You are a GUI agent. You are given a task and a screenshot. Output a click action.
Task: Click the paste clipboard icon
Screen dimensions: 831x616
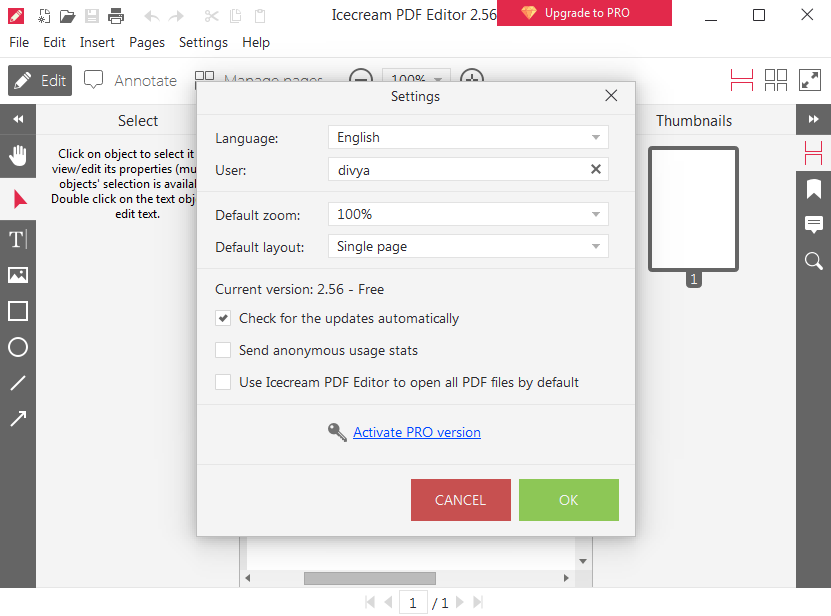[x=260, y=16]
